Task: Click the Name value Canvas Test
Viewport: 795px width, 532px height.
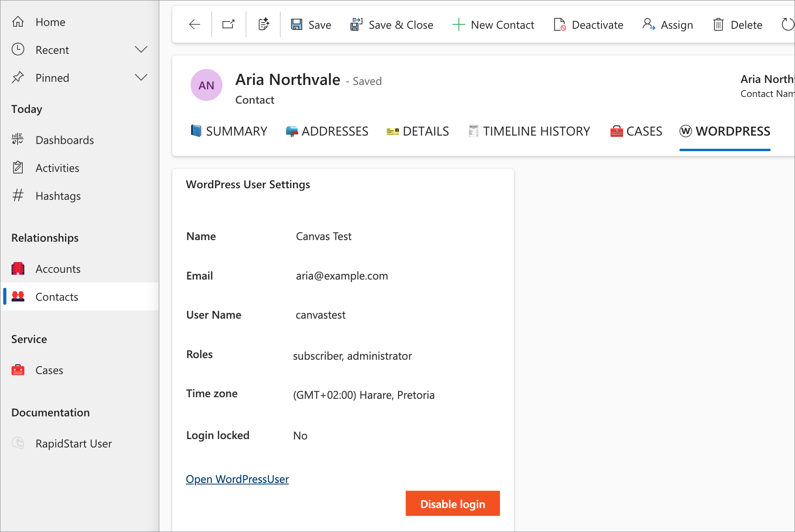Action: click(324, 236)
